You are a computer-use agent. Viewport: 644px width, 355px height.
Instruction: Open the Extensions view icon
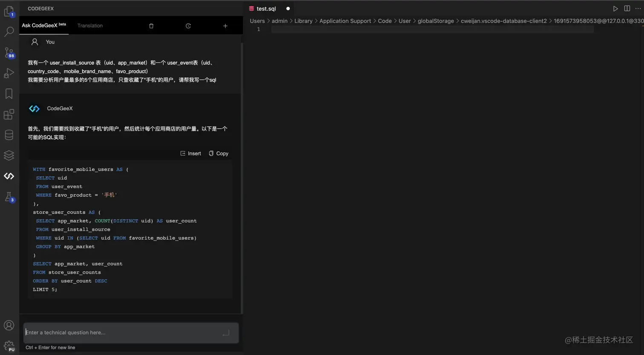click(9, 114)
